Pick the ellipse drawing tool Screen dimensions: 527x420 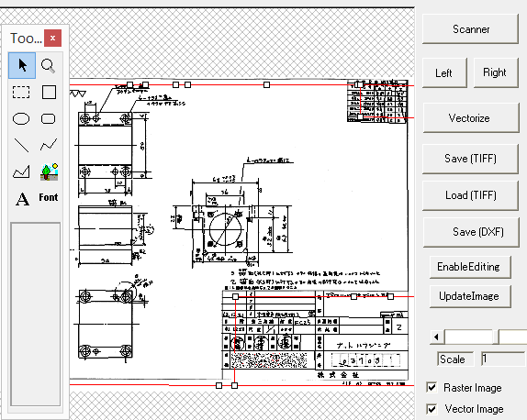(x=21, y=119)
